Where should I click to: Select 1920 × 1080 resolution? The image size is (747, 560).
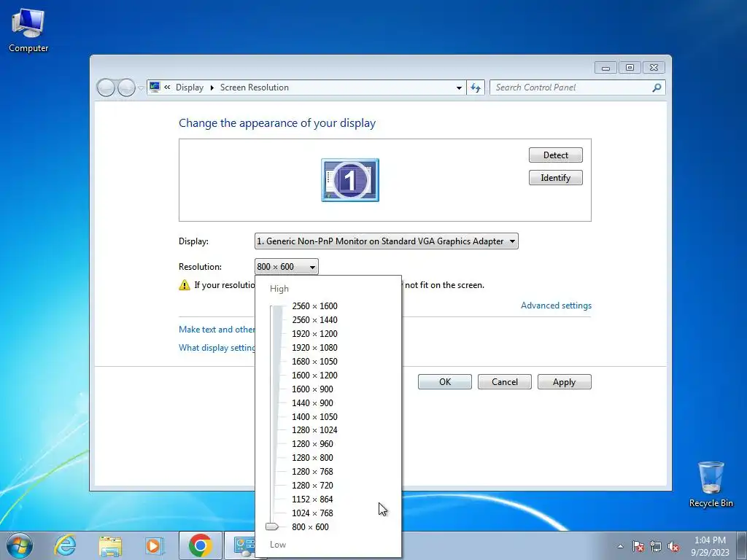coord(314,348)
